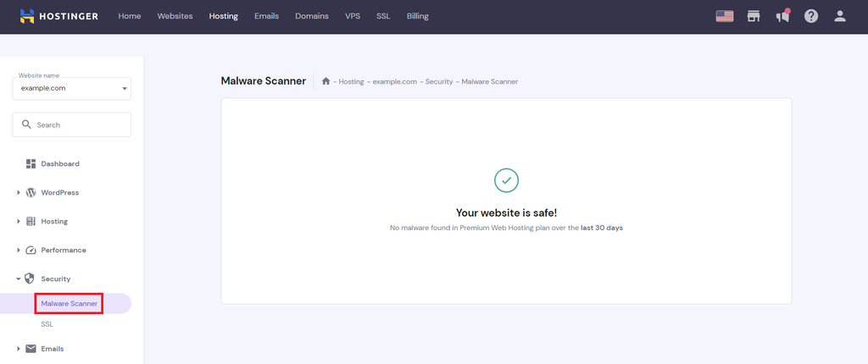Screen dimensions: 868x364
Task: Select SSL under Security in sidebar
Action: [x=47, y=324]
